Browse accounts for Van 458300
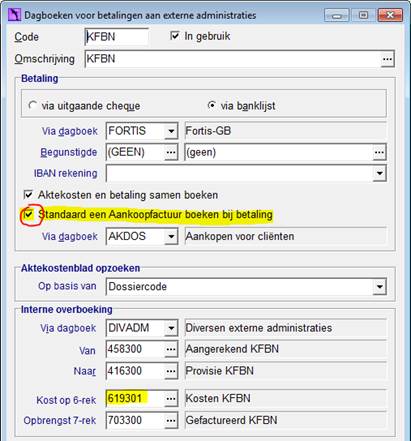This screenshot has height=441, width=411. (171, 349)
